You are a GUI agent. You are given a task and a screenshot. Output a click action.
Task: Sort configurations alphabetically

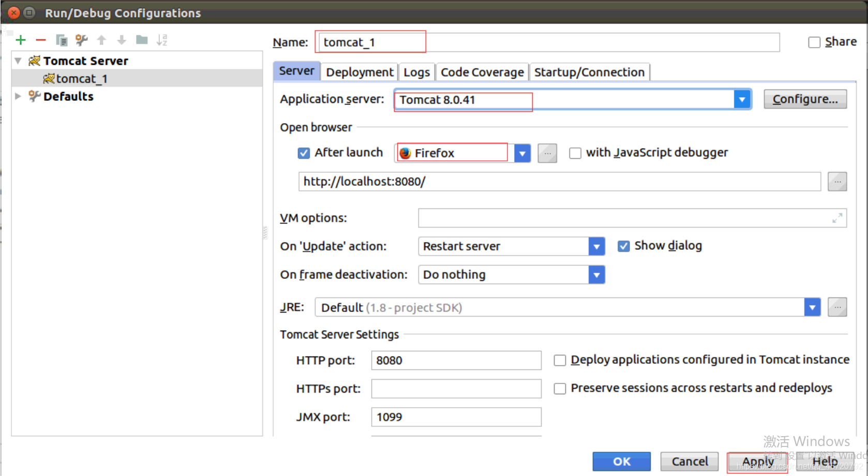[x=162, y=40]
